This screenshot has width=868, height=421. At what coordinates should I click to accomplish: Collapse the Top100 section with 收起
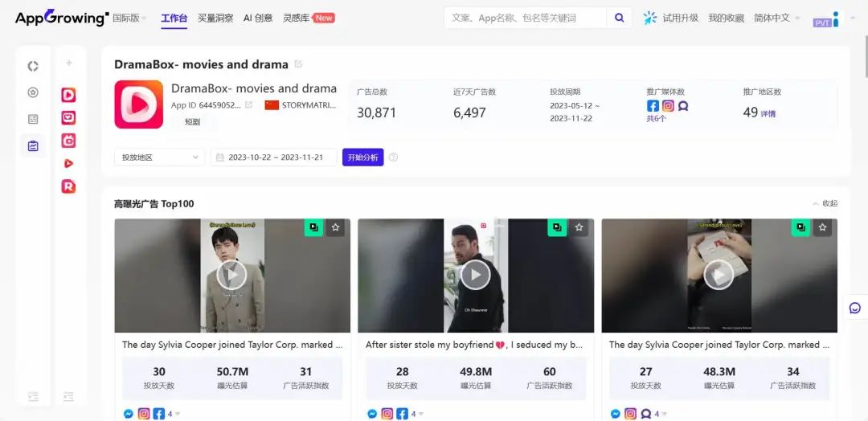pos(825,203)
